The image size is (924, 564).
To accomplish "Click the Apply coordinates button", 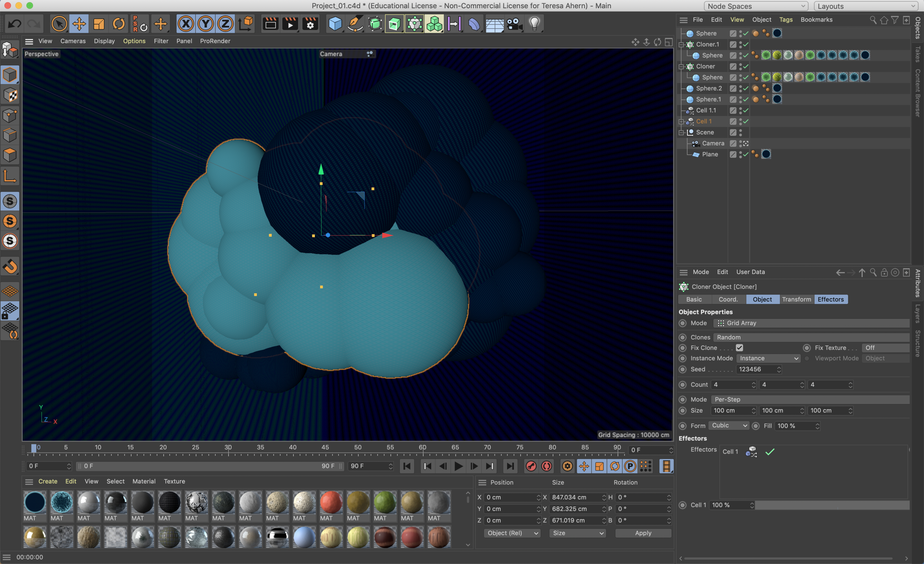I will [643, 533].
